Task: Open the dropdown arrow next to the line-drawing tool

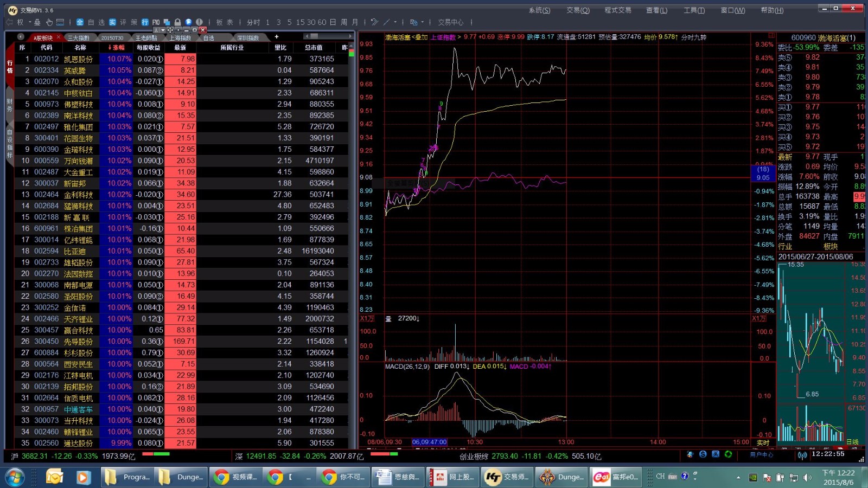Action: [395, 22]
